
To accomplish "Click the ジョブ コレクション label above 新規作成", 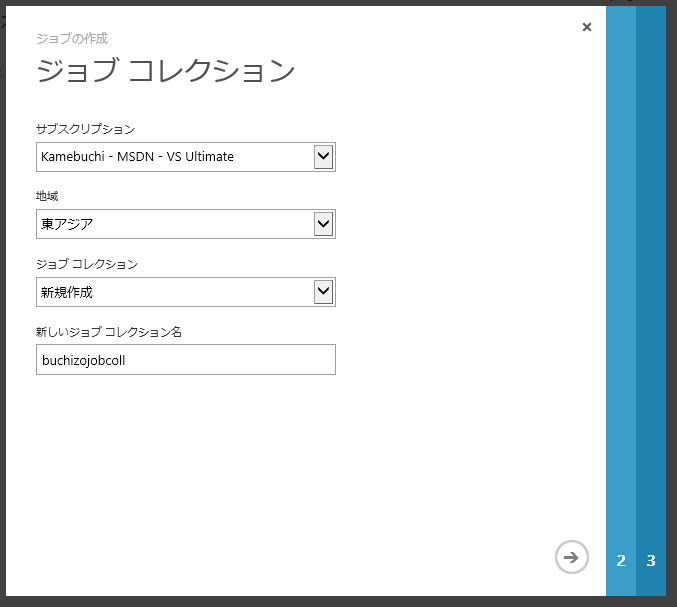I will click(86, 264).
